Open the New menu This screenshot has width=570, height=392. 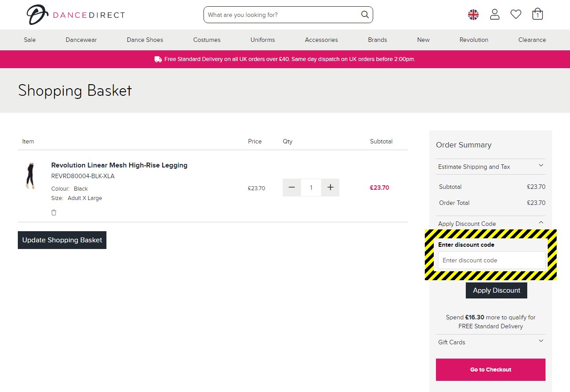423,40
